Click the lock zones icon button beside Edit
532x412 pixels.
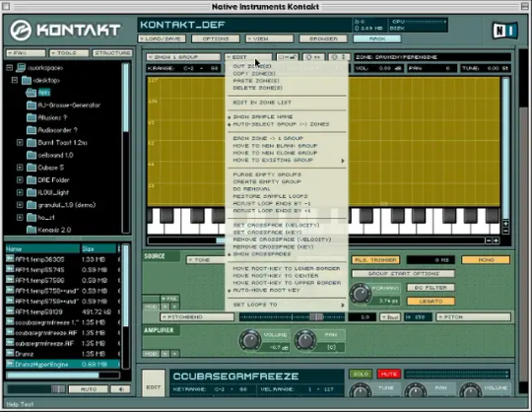pyautogui.click(x=288, y=57)
